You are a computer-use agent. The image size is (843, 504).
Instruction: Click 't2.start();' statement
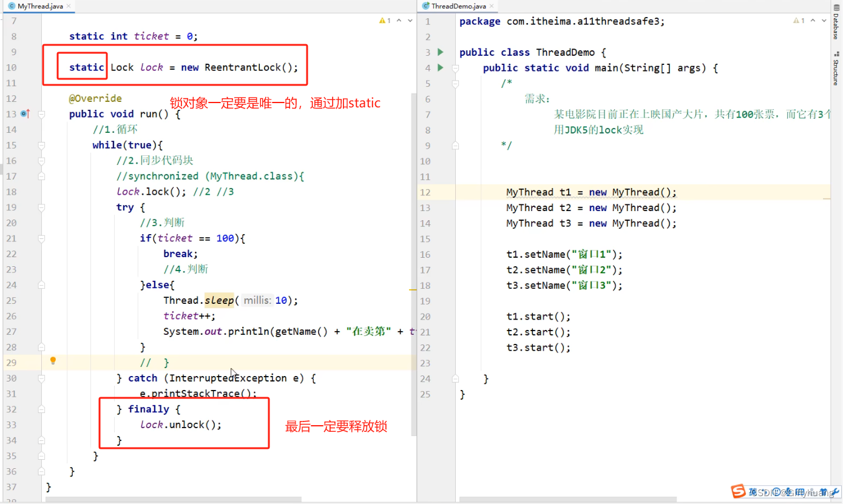point(538,332)
